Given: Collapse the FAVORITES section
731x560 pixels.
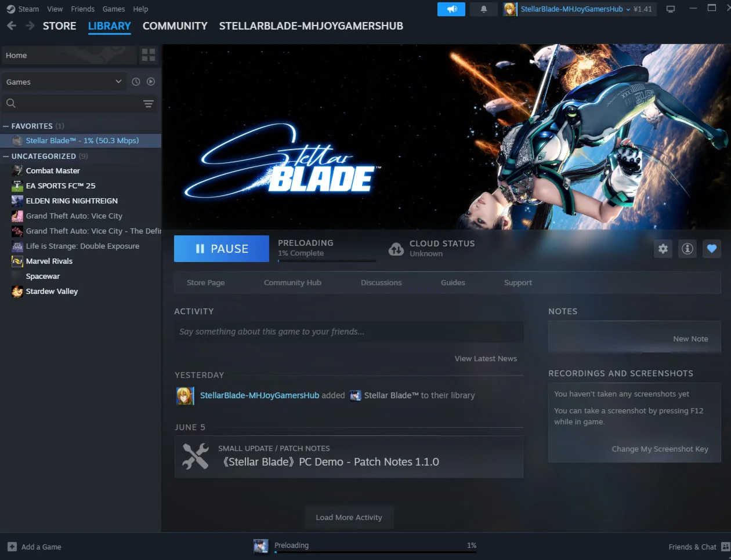Looking at the screenshot, I should point(5,126).
